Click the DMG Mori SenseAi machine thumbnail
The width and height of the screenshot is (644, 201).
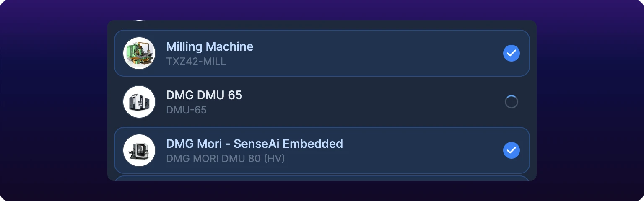click(x=139, y=150)
